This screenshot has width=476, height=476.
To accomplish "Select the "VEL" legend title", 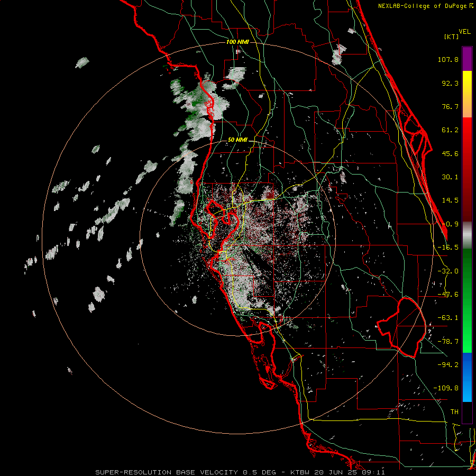I will 464,32.
